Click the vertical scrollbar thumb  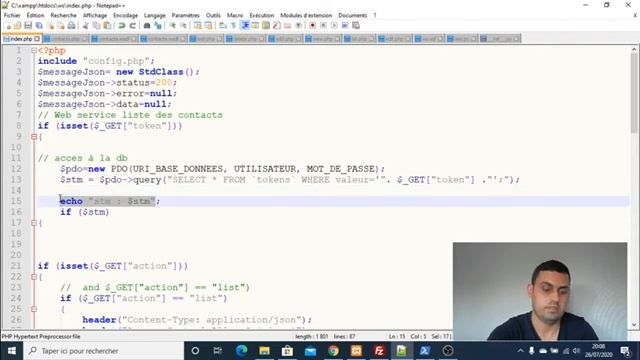[633, 92]
